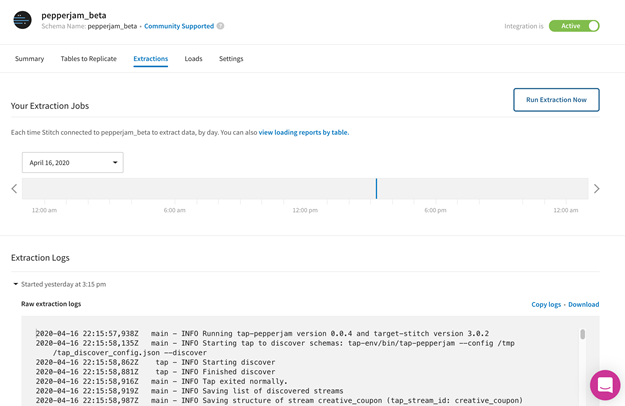Go to next day with right arrow

click(x=596, y=188)
